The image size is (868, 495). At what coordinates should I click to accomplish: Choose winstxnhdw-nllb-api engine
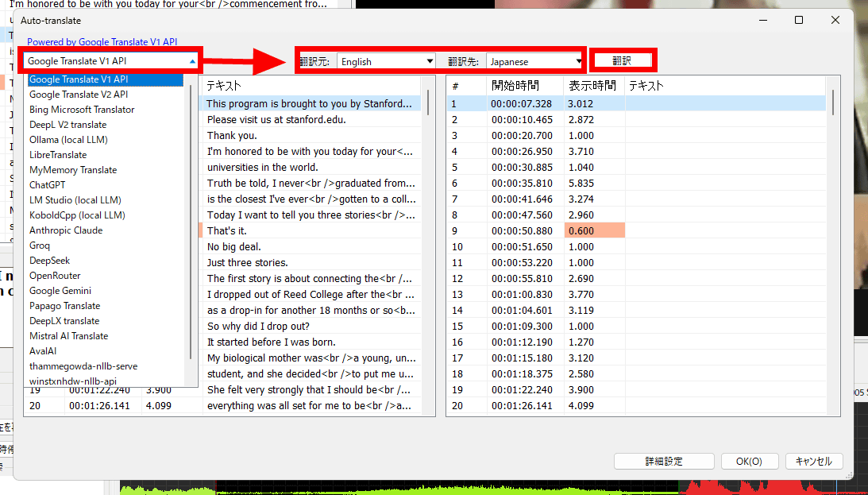pos(73,381)
